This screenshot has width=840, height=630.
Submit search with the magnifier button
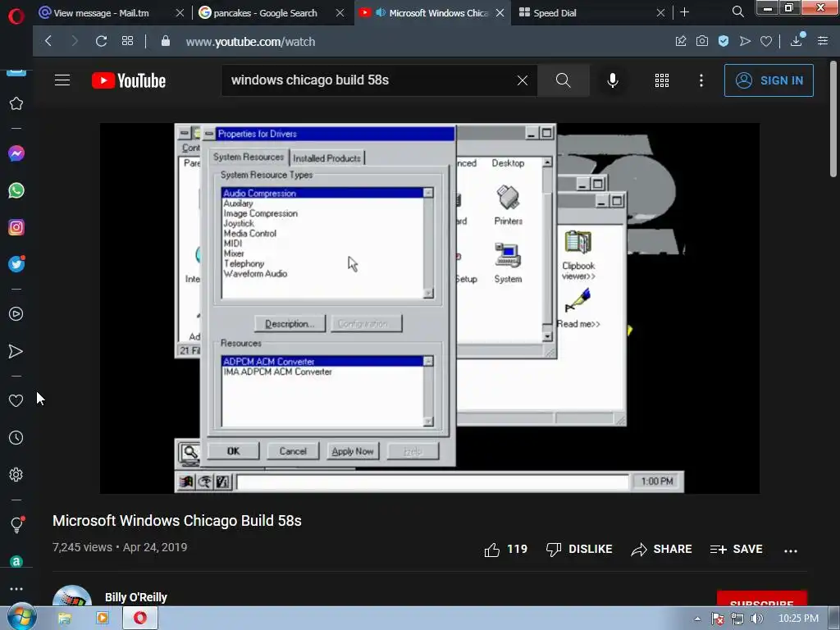coord(563,80)
